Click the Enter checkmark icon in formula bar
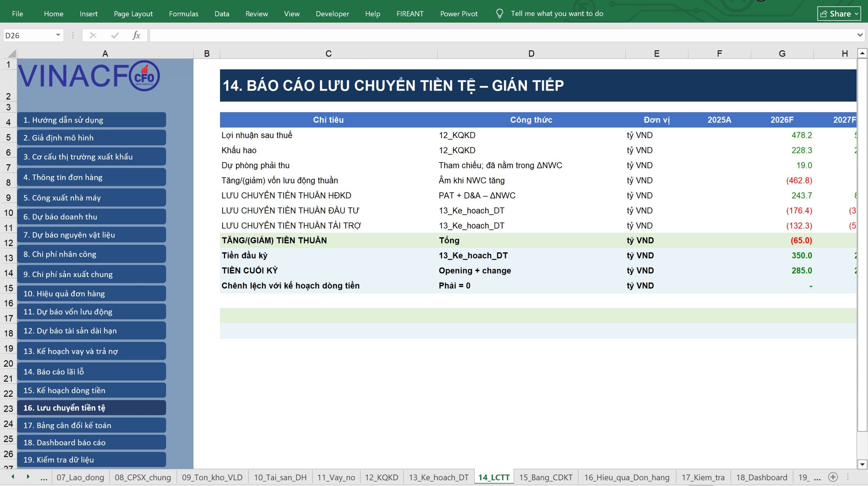 click(115, 35)
